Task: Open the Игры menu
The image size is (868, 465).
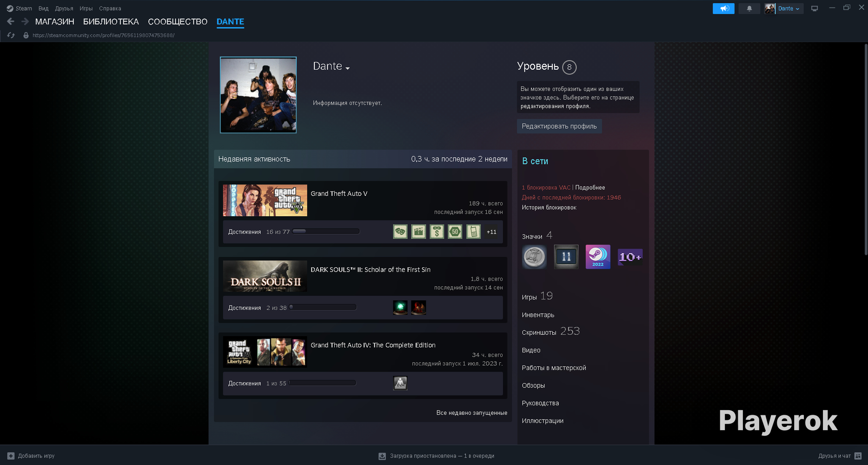Action: pos(86,8)
